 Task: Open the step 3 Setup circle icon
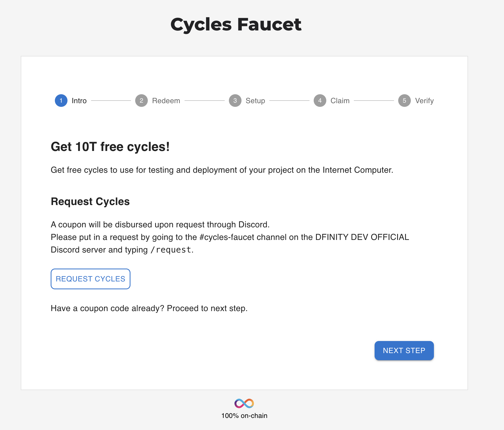coord(235,101)
